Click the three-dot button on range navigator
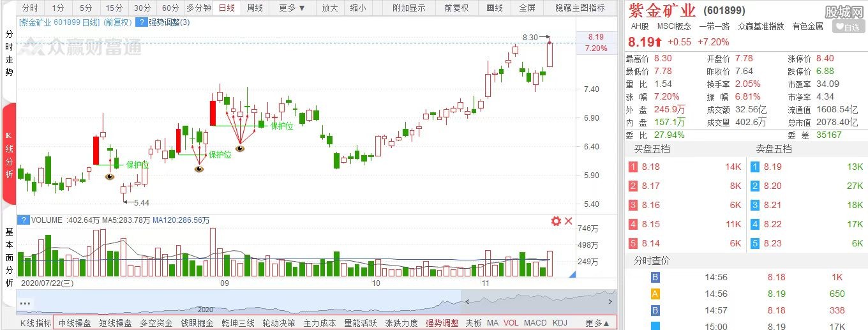Image resolution: width=868 pixels, height=330 pixels. pos(26,303)
